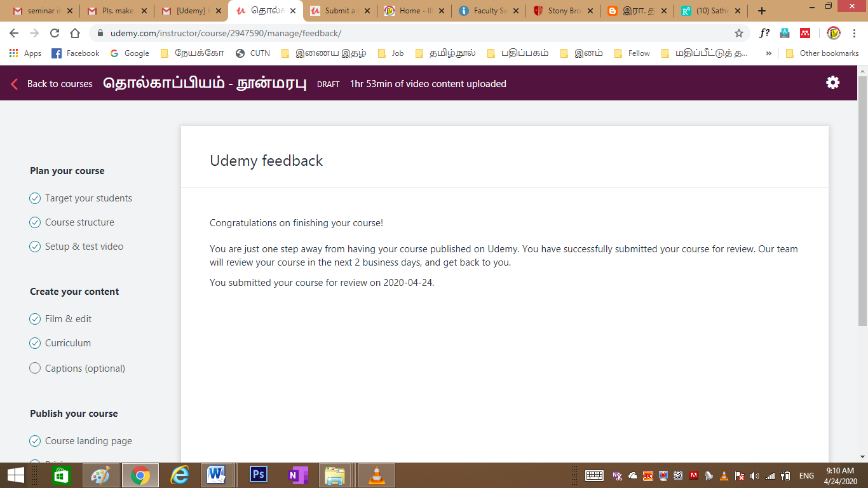Click the Target your students checkmark
The width and height of the screenshot is (868, 488).
coord(35,198)
